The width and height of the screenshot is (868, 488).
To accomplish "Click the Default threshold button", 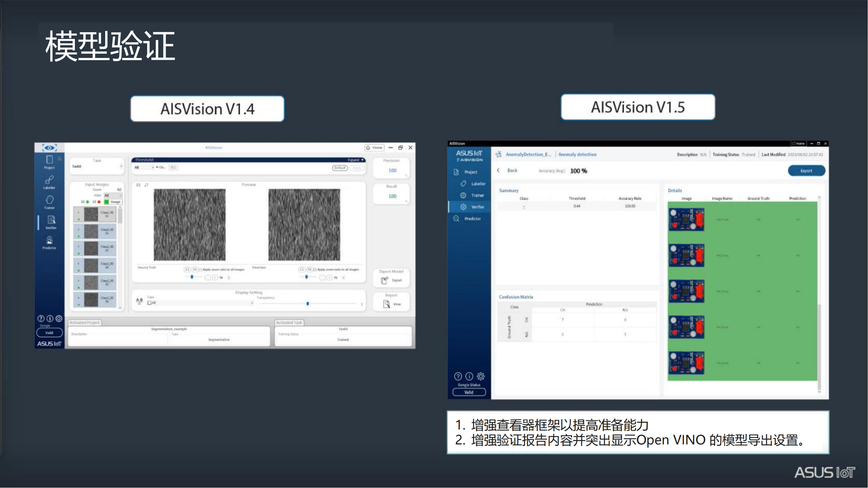I will [340, 168].
